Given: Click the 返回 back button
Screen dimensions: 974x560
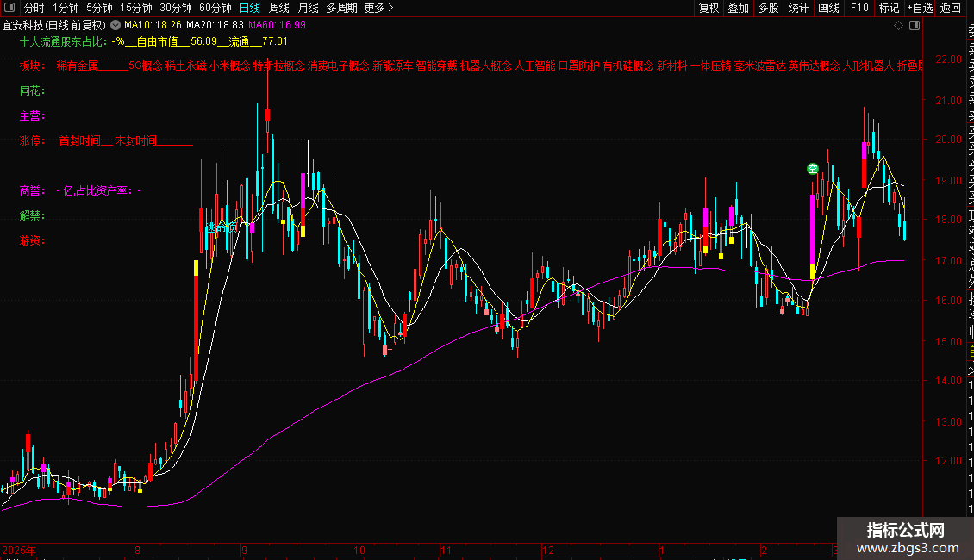Looking at the screenshot, I should (951, 8).
